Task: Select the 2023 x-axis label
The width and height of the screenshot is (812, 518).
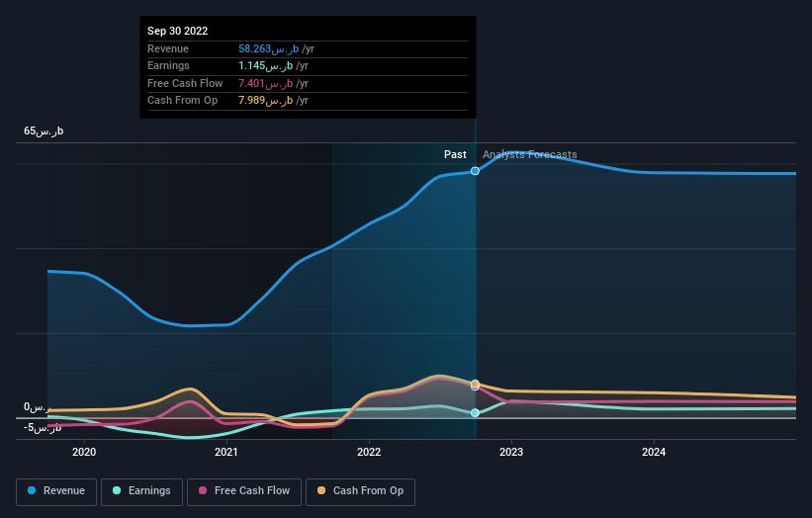Action: (511, 452)
